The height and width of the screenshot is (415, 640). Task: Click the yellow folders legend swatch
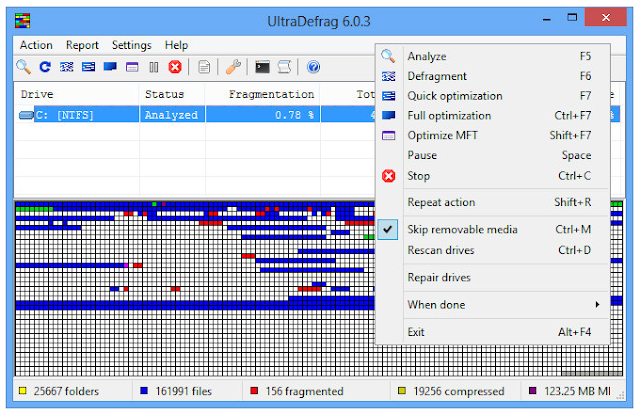[x=23, y=391]
